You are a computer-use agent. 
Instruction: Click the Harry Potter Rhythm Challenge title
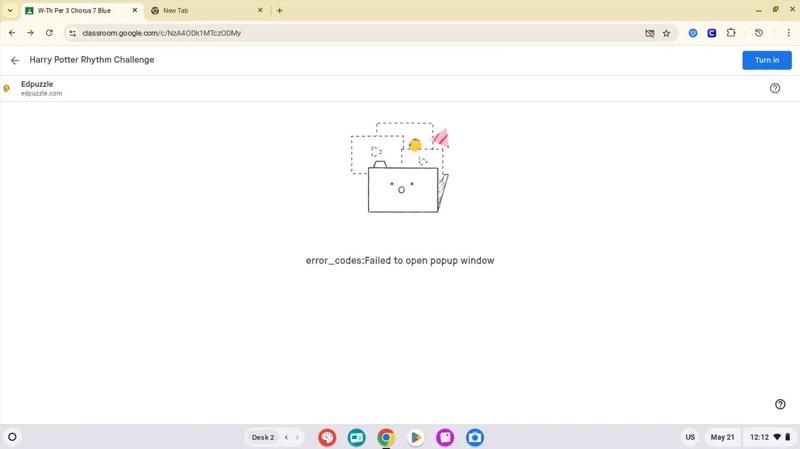pyautogui.click(x=92, y=60)
